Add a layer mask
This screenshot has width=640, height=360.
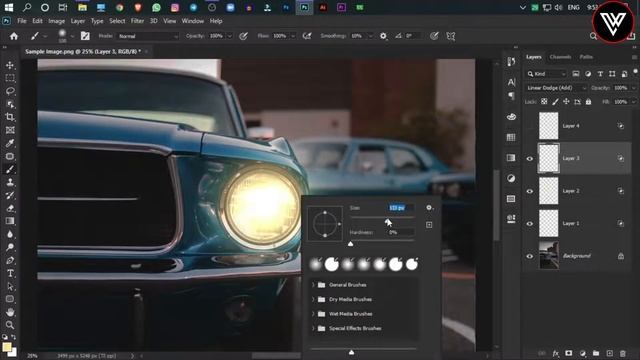(x=569, y=353)
